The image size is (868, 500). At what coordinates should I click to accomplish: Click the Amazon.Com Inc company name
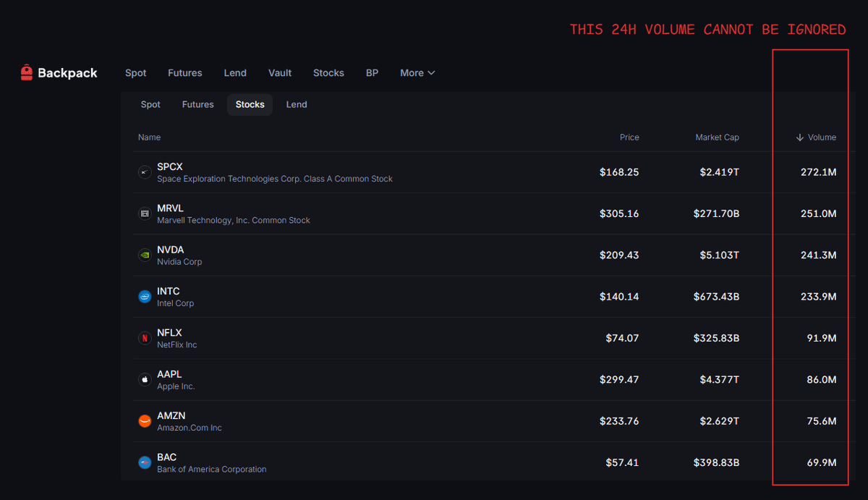pos(190,428)
